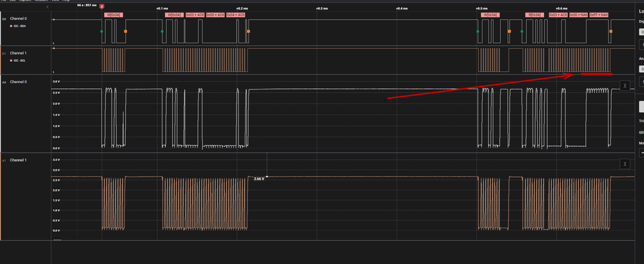Select the 0x04 + ACK decoded byte

[x=236, y=15]
